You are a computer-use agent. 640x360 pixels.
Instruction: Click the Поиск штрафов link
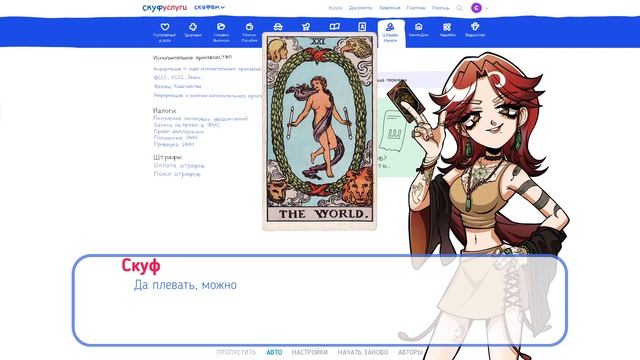pyautogui.click(x=177, y=174)
